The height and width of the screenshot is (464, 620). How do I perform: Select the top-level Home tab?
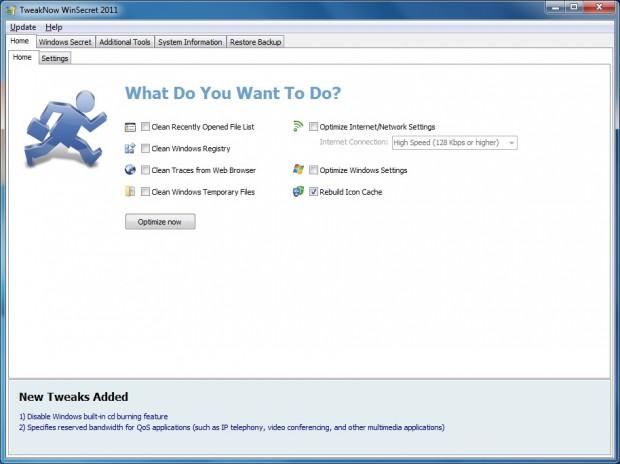20,41
